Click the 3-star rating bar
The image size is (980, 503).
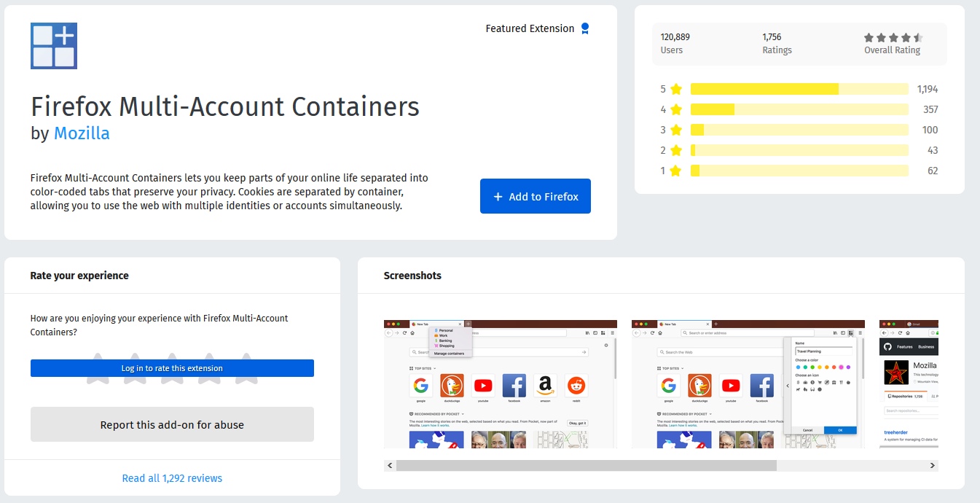(x=799, y=130)
